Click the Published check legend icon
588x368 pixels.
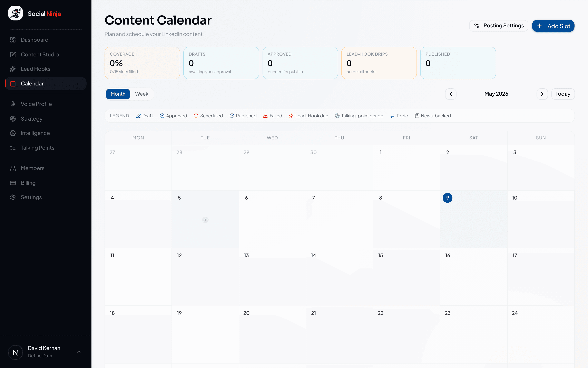pyautogui.click(x=232, y=116)
